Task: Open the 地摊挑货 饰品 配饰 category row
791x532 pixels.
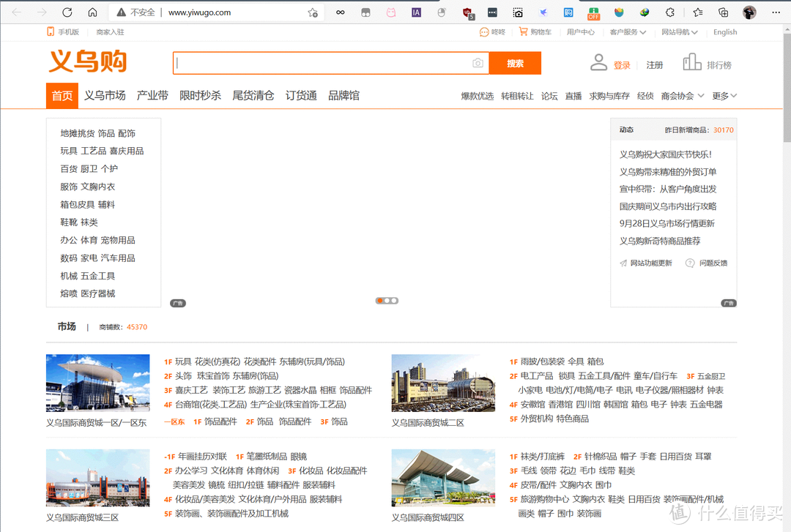Action: 98,133
